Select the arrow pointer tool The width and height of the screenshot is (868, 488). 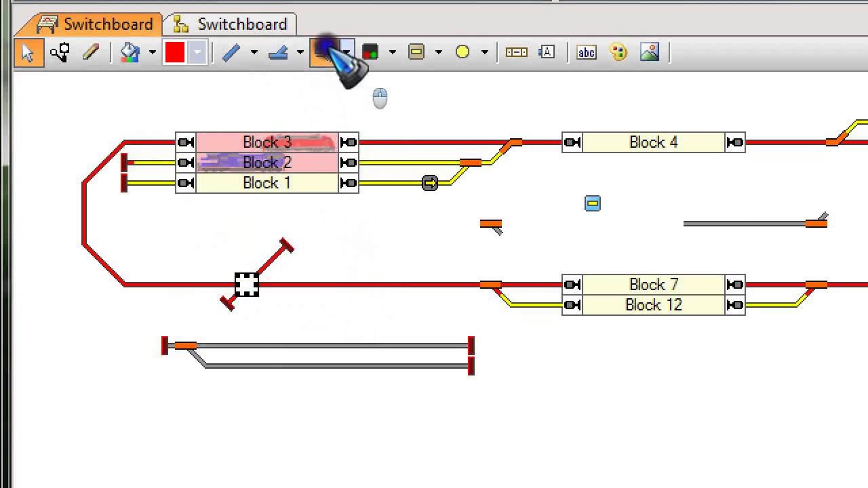(28, 52)
